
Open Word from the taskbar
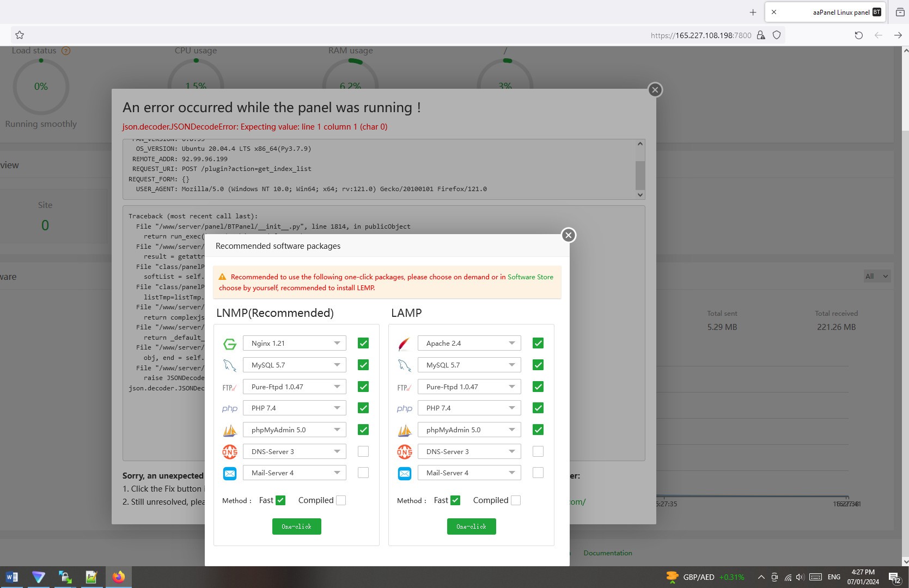[12, 577]
